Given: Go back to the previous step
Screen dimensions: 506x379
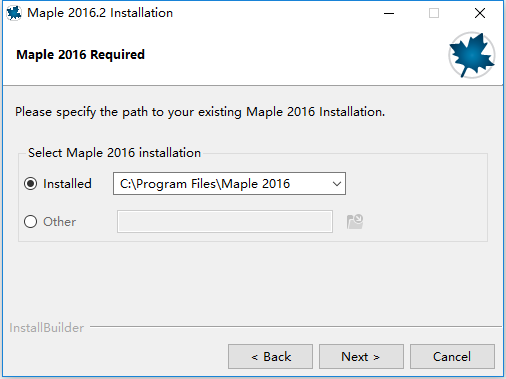Looking at the screenshot, I should coord(270,357).
